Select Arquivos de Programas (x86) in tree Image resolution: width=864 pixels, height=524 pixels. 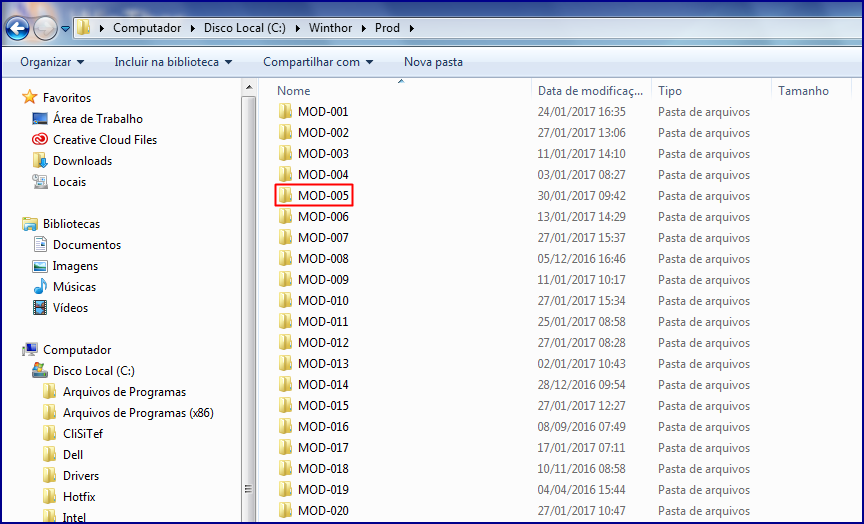[x=138, y=413]
